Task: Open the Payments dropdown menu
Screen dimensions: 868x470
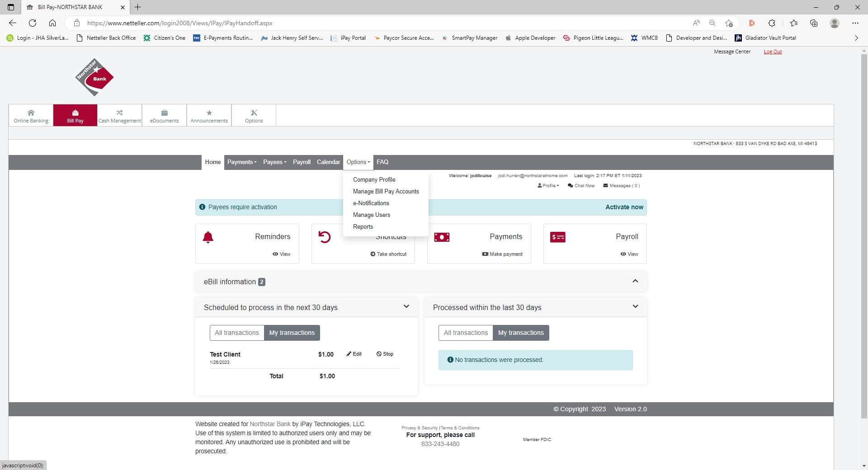Action: (242, 162)
